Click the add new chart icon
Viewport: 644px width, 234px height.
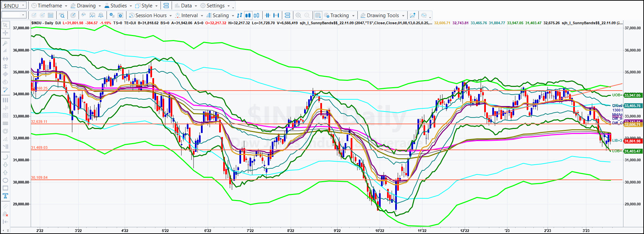pyautogui.click(x=412, y=15)
